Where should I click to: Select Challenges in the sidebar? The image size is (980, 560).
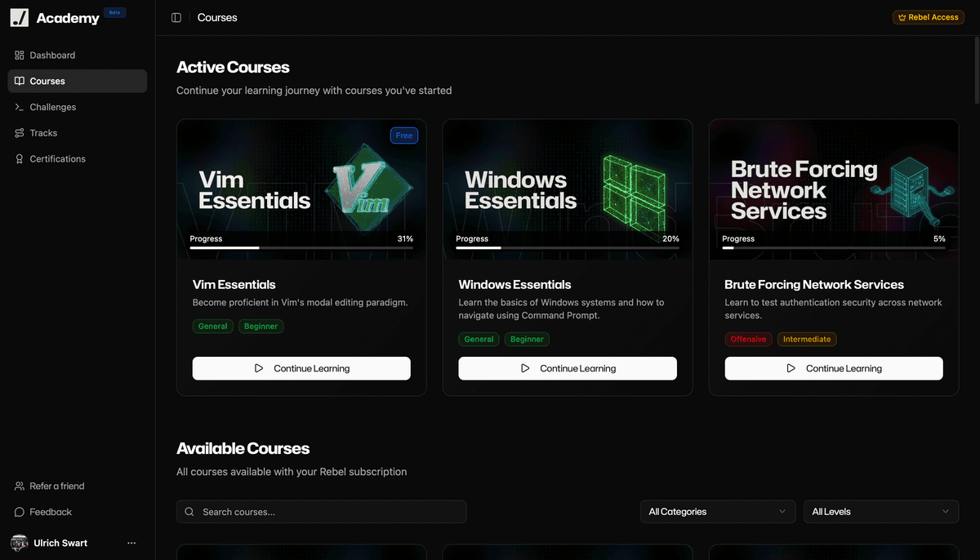pyautogui.click(x=52, y=107)
